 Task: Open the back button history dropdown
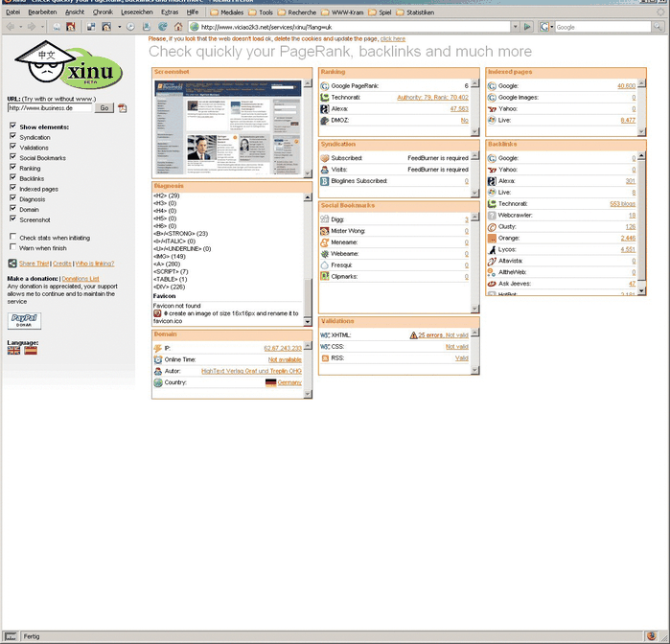20,27
